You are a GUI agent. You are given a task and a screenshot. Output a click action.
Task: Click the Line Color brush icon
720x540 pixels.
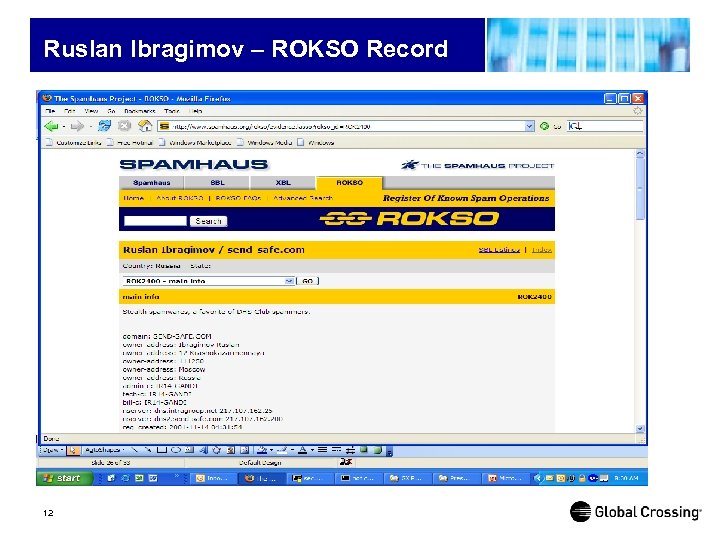(282, 450)
